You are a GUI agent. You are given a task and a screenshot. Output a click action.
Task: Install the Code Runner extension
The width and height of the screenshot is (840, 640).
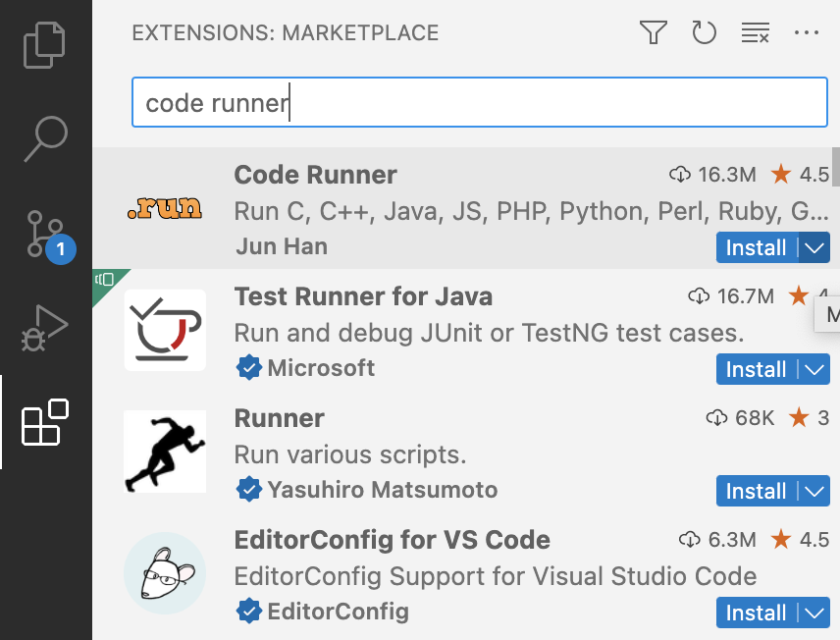point(756,248)
